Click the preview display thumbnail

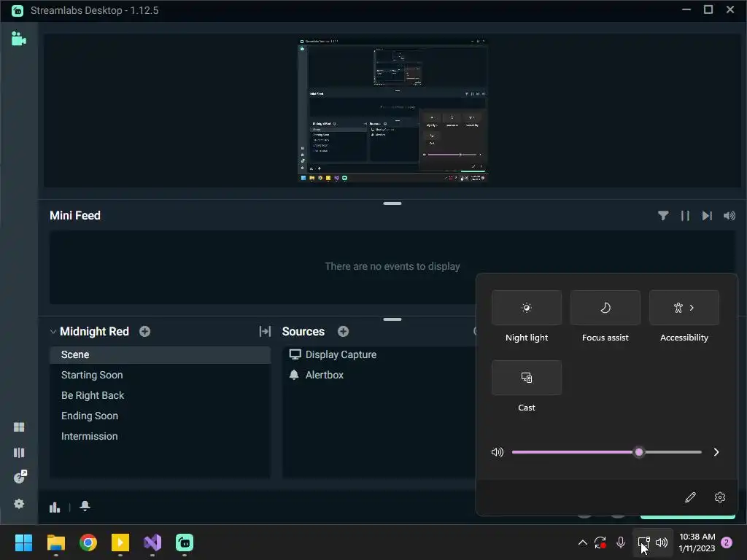point(392,111)
